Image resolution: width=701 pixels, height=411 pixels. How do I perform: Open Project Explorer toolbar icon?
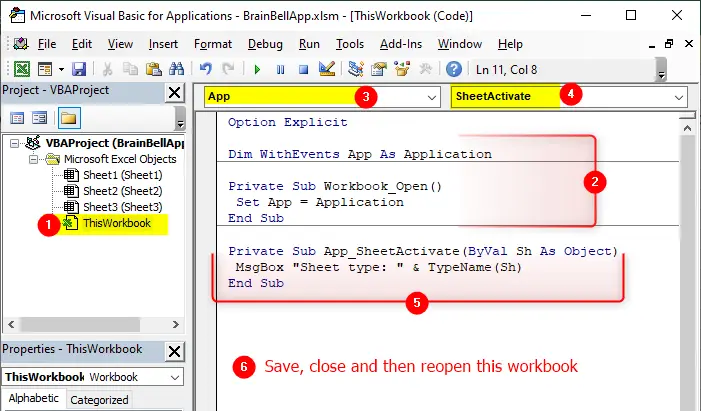355,69
